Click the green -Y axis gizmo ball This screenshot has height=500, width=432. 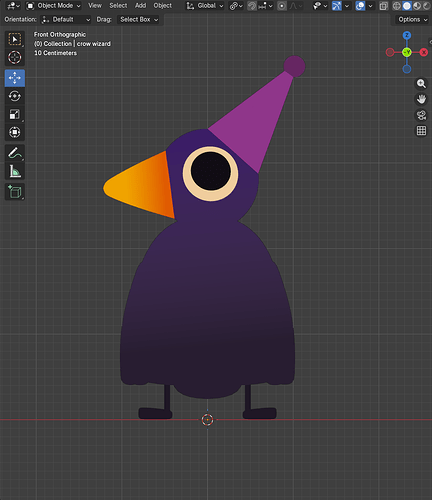tap(407, 52)
